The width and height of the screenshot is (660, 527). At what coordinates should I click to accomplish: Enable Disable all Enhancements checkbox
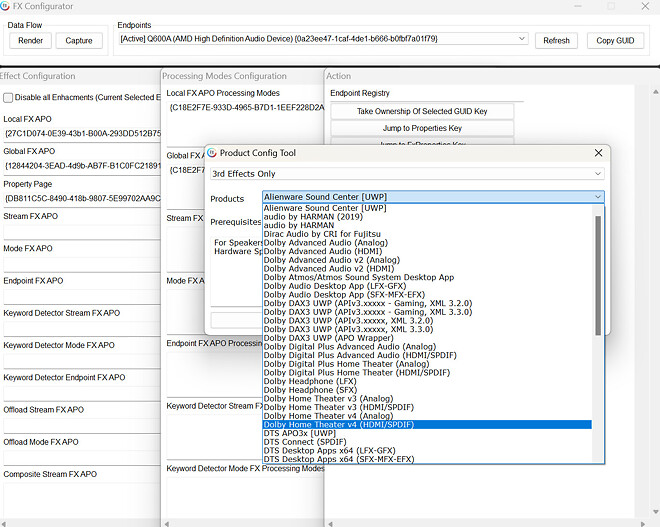9,97
